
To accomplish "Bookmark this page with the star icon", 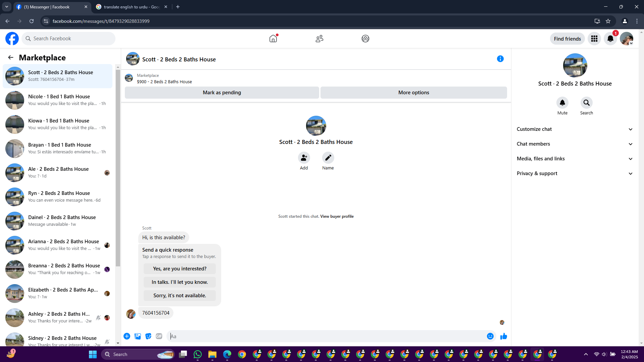I will tap(608, 21).
